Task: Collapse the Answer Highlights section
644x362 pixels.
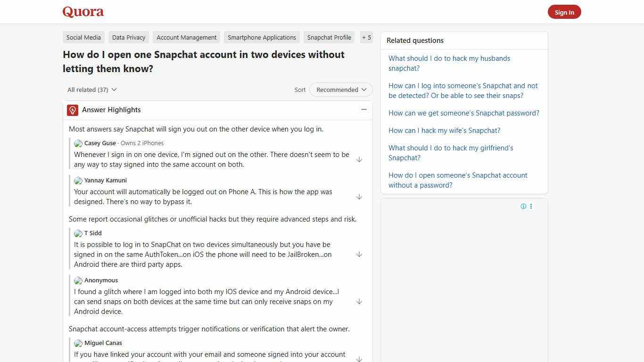Action: click(x=363, y=109)
